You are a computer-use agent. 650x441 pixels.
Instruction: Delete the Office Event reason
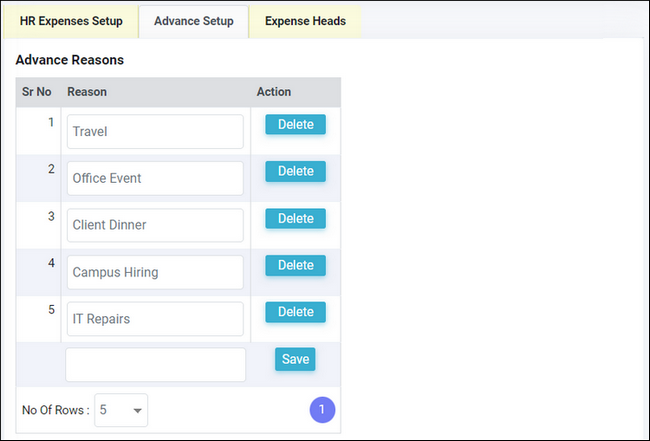[x=295, y=171]
